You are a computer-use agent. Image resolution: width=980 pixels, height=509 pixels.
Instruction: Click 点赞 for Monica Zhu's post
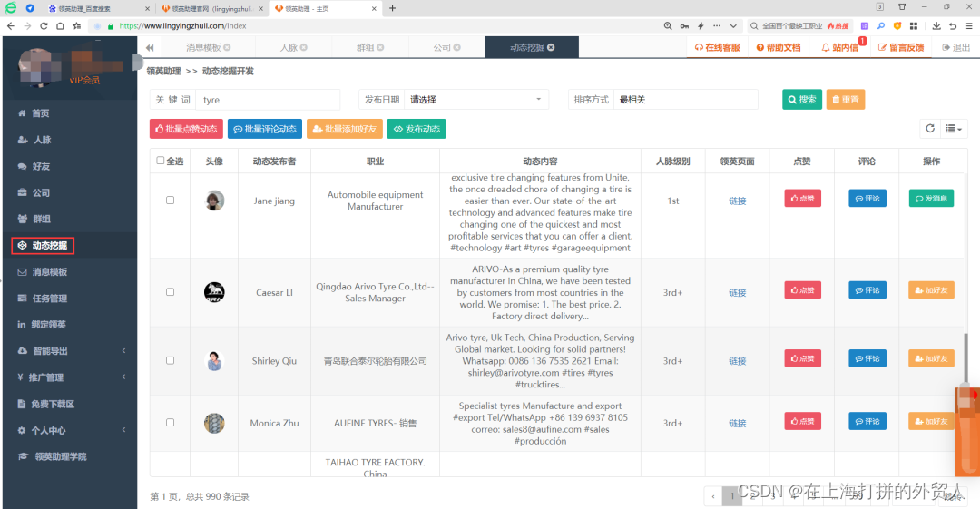pyautogui.click(x=802, y=421)
